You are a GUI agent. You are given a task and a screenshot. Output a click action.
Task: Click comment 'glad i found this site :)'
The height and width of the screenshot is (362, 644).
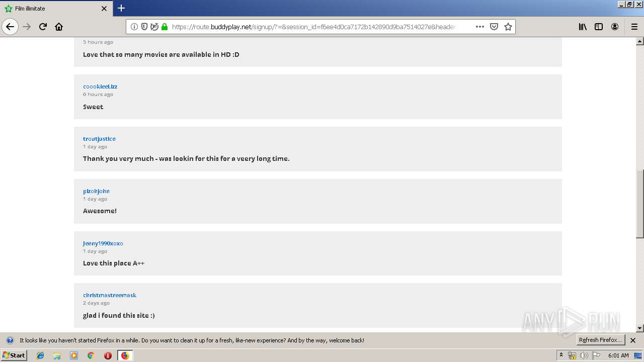click(119, 316)
